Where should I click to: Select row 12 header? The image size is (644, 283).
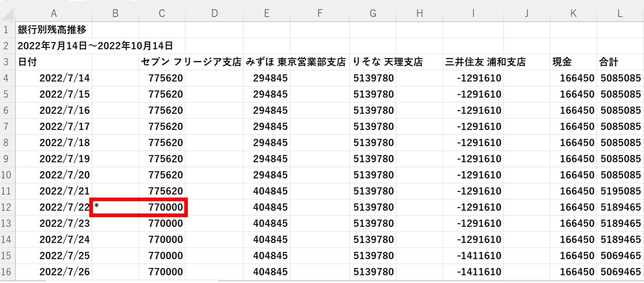[8, 207]
